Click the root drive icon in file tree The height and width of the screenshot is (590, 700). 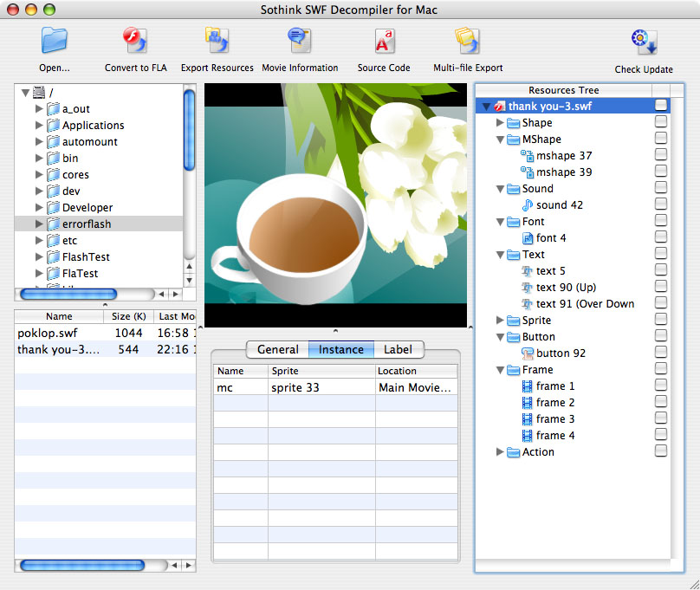pyautogui.click(x=39, y=93)
